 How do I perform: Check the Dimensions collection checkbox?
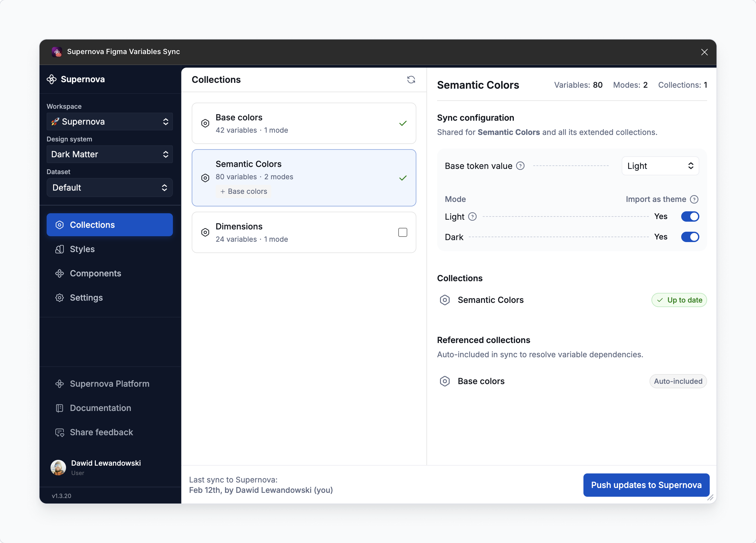pyautogui.click(x=403, y=232)
